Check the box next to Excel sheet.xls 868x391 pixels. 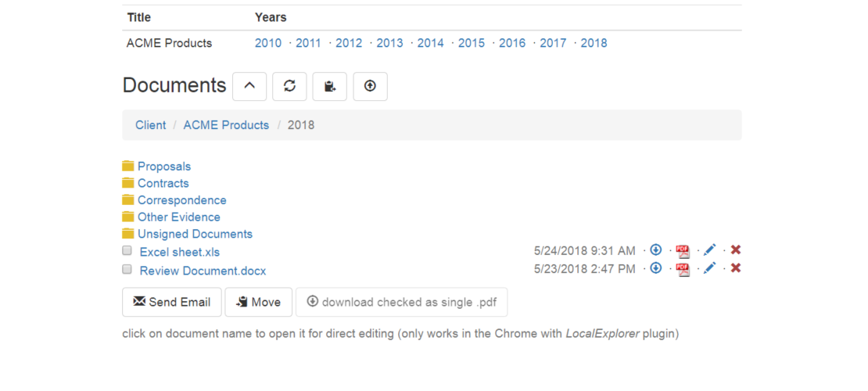127,251
